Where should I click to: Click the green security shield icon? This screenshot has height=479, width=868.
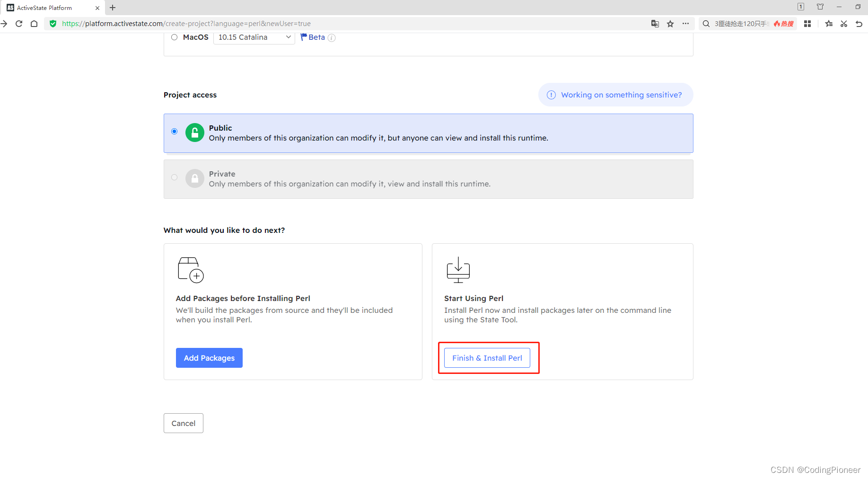[x=53, y=24]
